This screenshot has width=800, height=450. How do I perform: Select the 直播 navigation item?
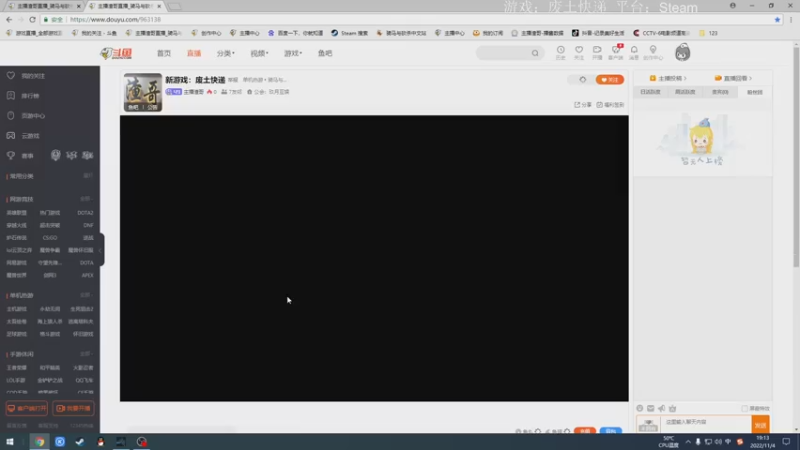[194, 53]
